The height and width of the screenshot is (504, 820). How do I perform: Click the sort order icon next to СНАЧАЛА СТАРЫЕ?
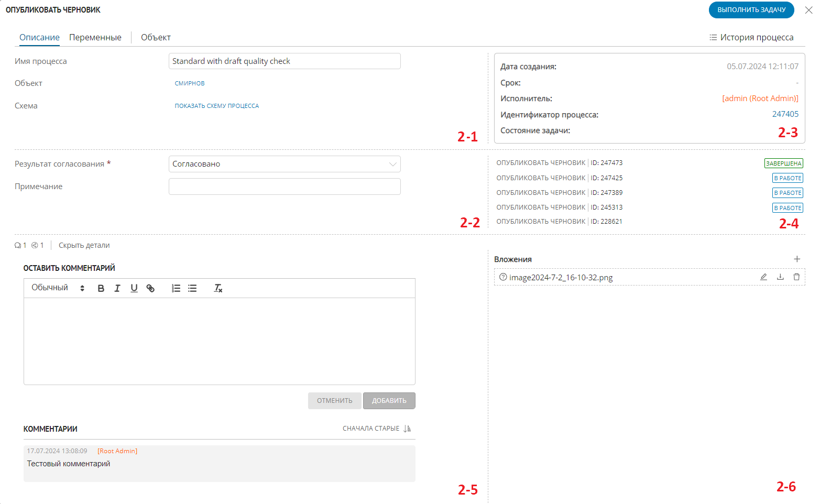coord(407,429)
